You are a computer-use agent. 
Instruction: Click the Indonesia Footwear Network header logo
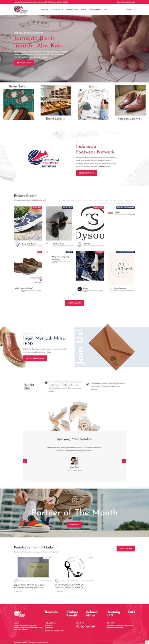pyautogui.click(x=21, y=10)
